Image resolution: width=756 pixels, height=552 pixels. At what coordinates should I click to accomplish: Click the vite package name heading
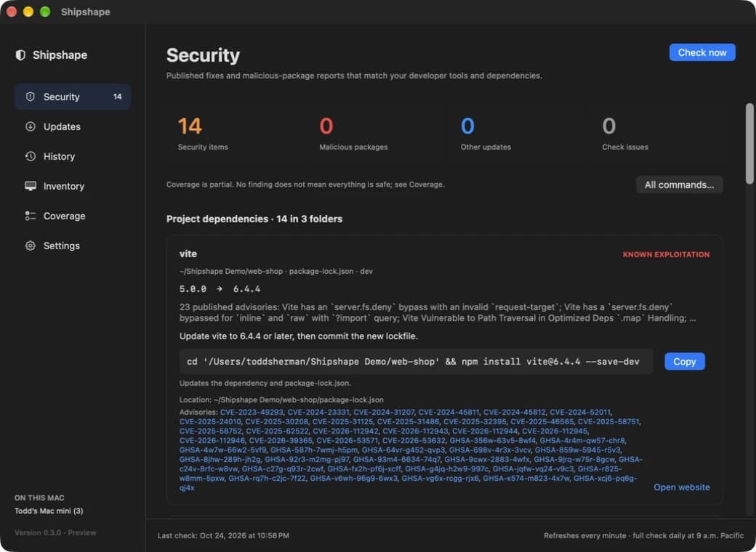188,253
